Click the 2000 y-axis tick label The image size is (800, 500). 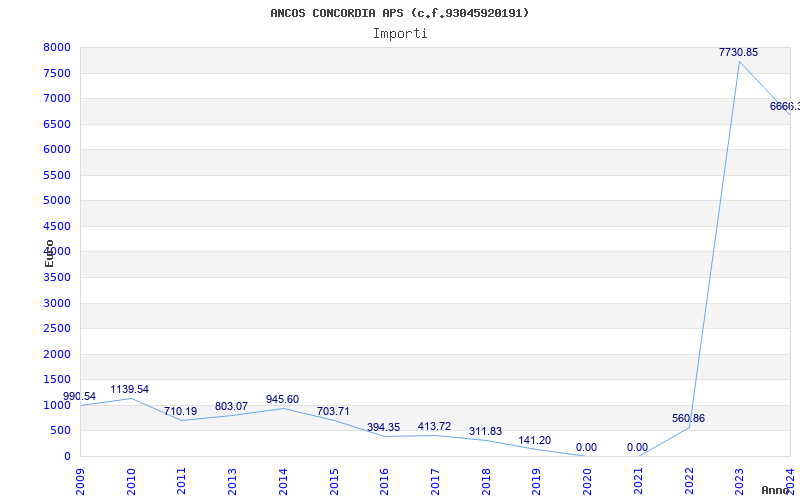(57, 354)
